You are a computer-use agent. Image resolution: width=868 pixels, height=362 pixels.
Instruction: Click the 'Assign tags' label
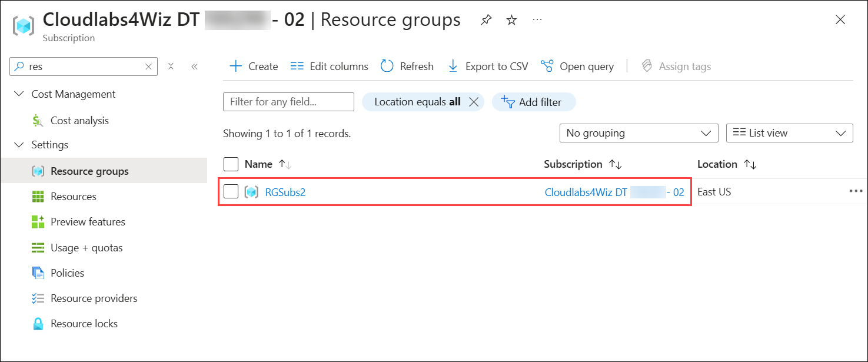(685, 67)
